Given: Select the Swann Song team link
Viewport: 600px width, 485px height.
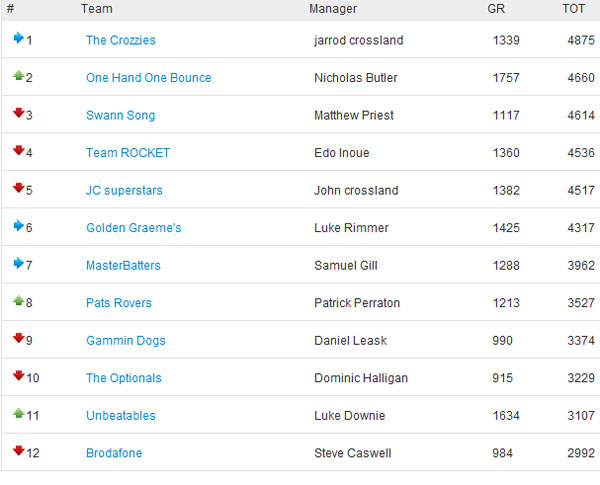Looking at the screenshot, I should point(121,116).
